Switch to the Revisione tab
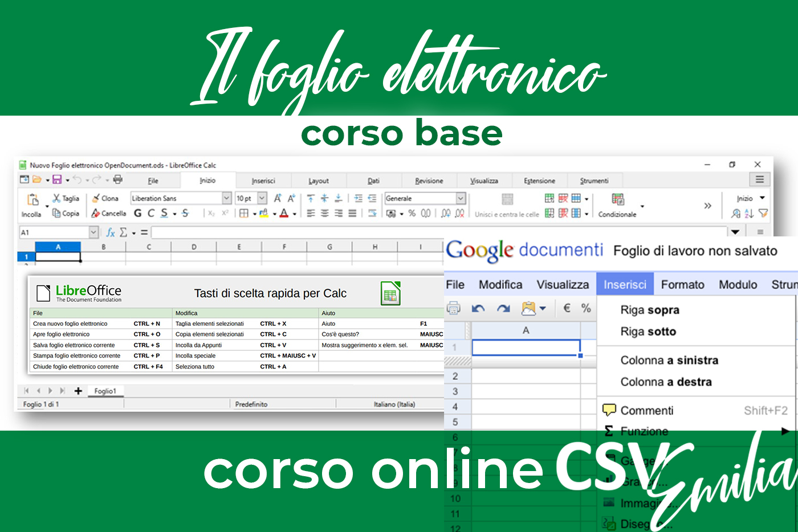 (x=429, y=181)
